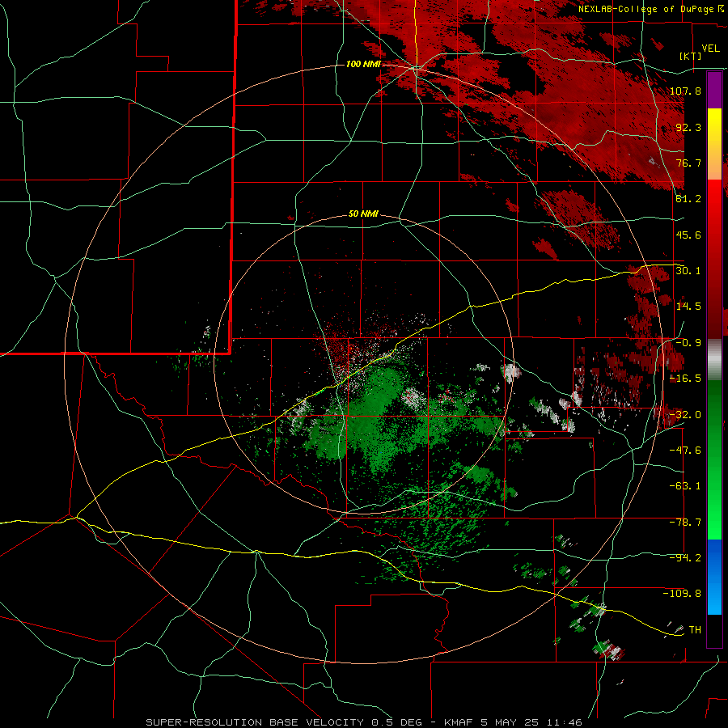Click the -32.0 velocity scale value
The height and width of the screenshot is (728, 728).
(685, 415)
